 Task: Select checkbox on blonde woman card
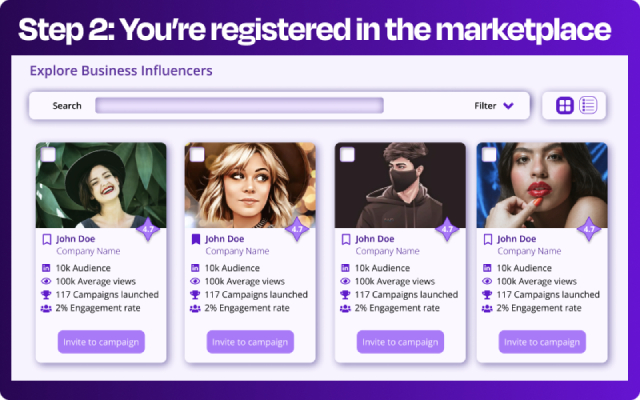click(196, 154)
